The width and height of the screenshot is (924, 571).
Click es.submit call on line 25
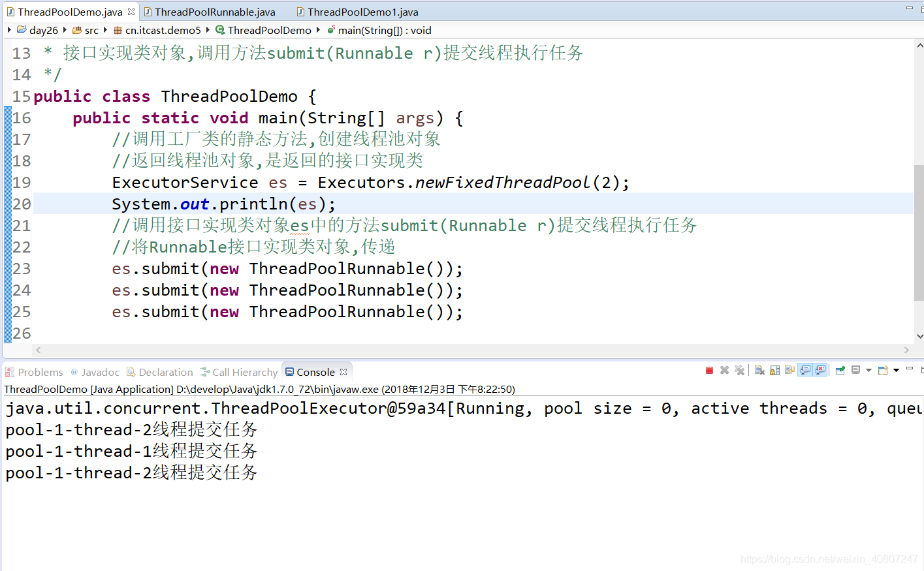click(x=287, y=312)
